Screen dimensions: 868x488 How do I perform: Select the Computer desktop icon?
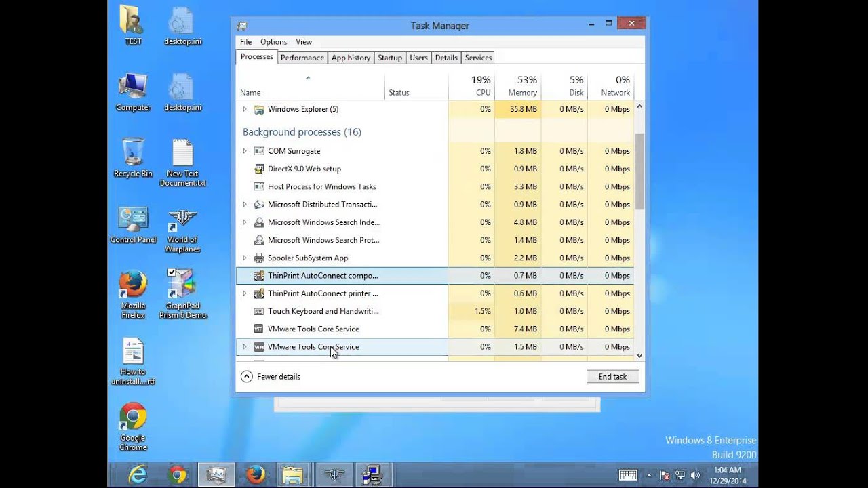[x=133, y=92]
